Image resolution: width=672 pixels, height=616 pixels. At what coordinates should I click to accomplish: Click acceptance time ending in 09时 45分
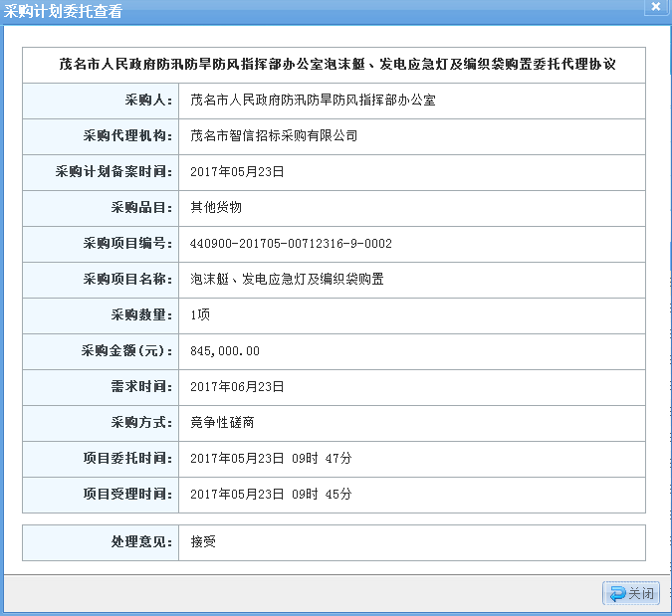click(x=271, y=495)
